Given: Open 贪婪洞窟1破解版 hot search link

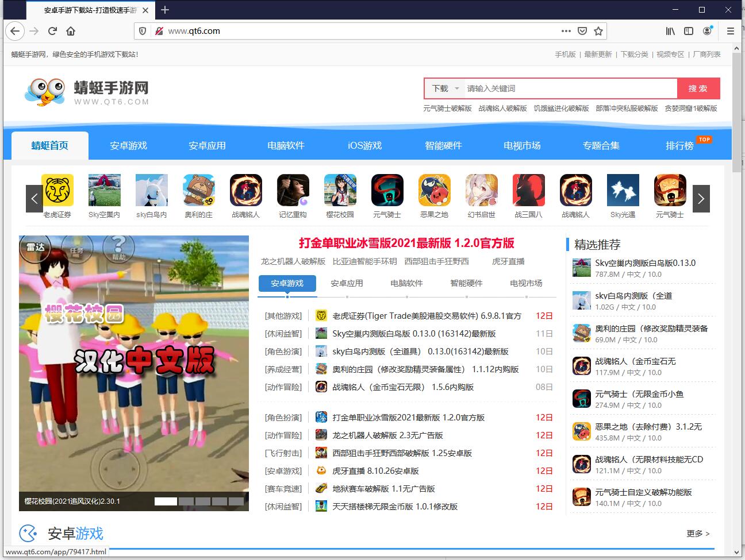Looking at the screenshot, I should coord(691,108).
